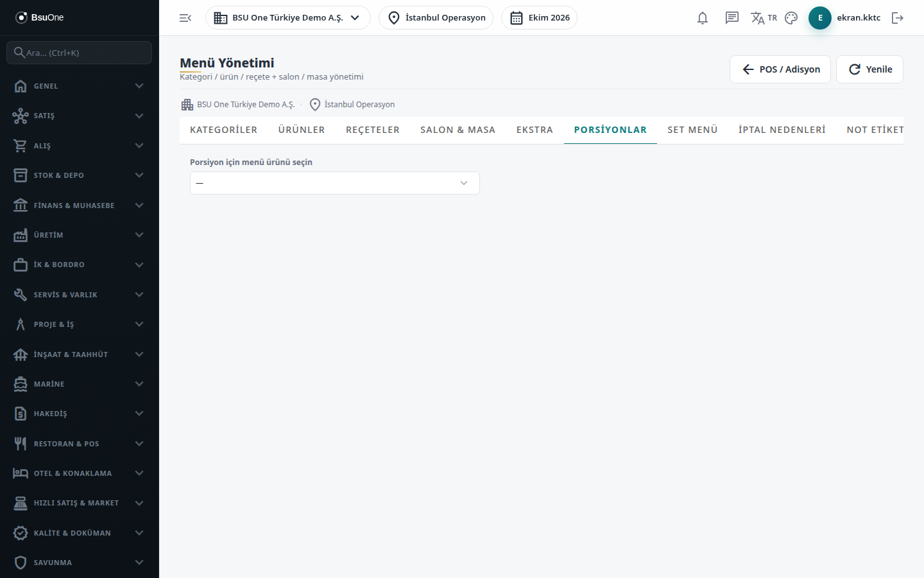Switch to the Ürünler tab

click(302, 130)
